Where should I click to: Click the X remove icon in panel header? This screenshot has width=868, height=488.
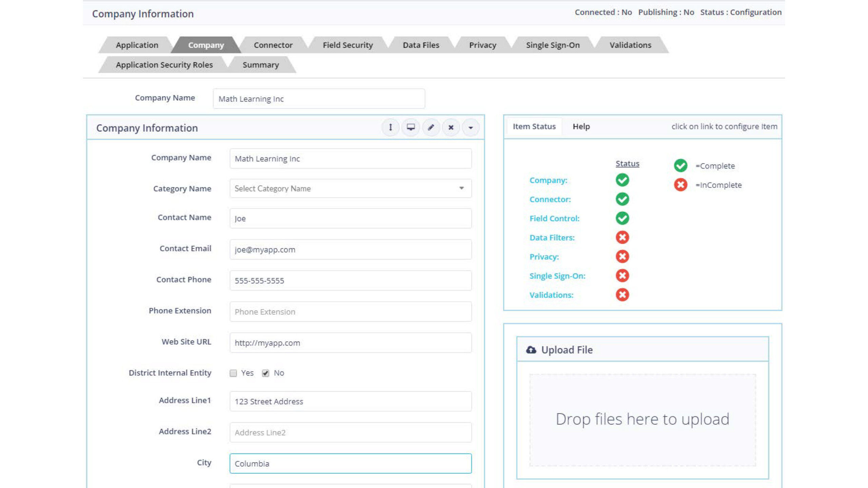[x=451, y=127]
